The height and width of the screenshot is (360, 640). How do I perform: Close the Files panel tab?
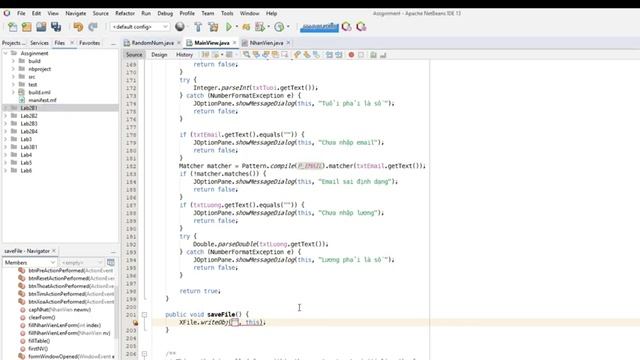coord(72,43)
